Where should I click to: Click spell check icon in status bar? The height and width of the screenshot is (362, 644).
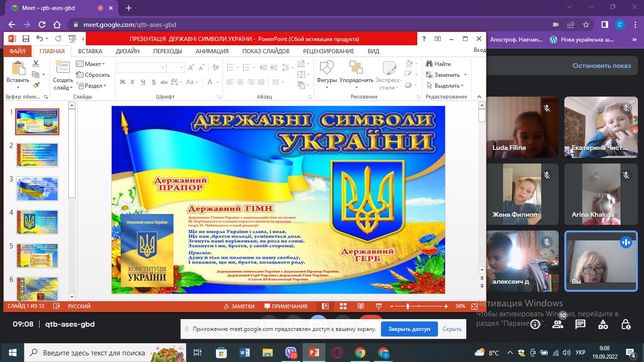tap(57, 306)
